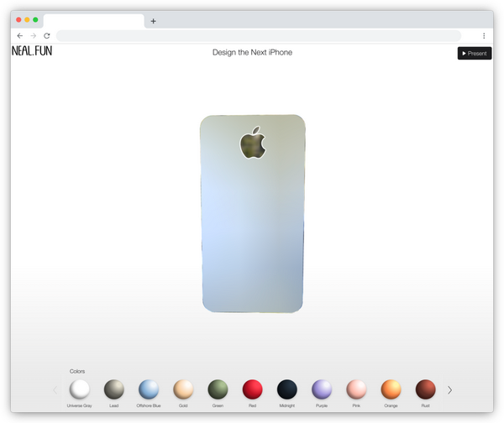Click the browser back arrow

[20, 35]
